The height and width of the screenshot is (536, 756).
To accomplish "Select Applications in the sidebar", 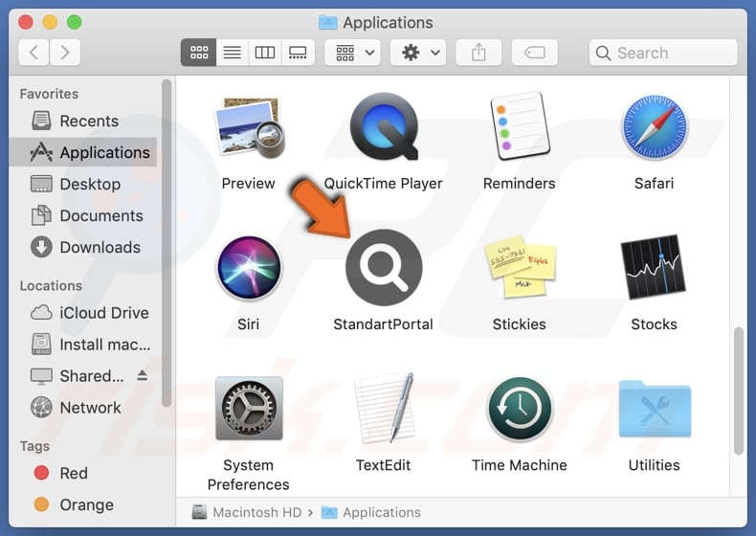I will point(83,152).
